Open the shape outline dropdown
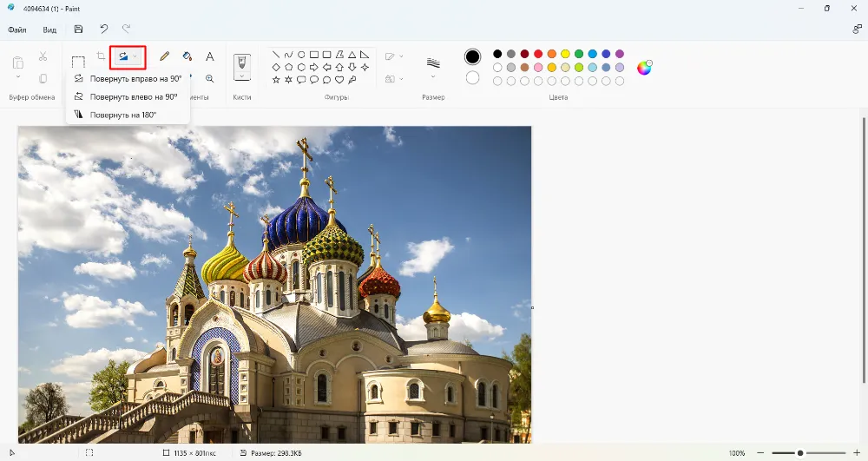 tap(394, 56)
